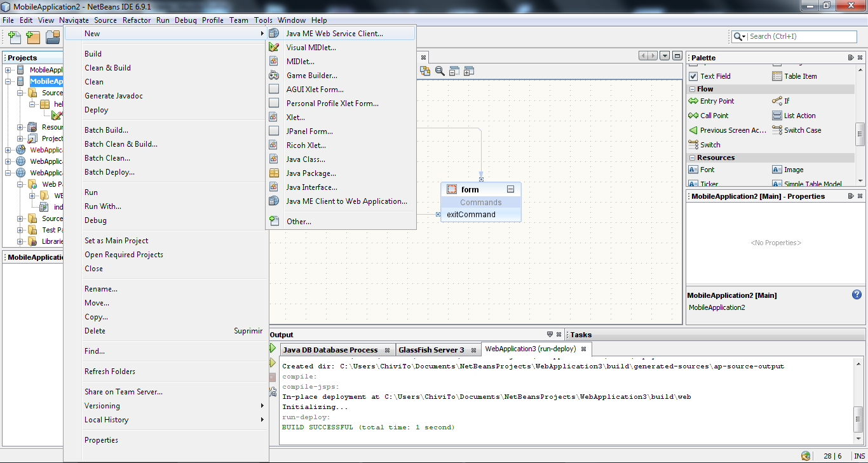The height and width of the screenshot is (463, 868).
Task: Select the Switch component in the Palette
Action: coord(705,145)
